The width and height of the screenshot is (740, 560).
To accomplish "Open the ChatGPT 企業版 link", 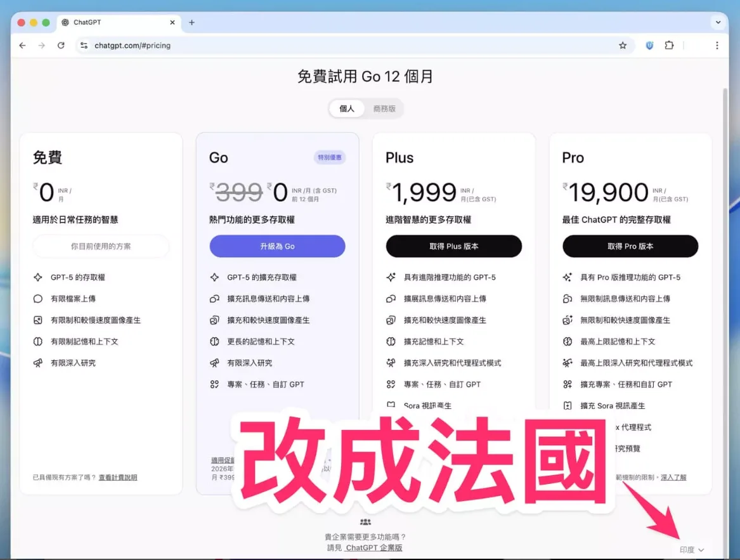I will [373, 548].
